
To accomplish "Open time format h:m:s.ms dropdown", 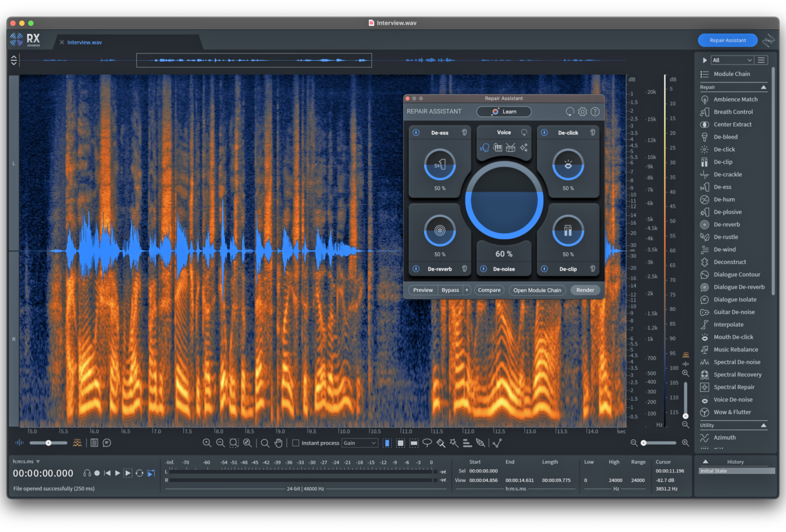I will (27, 462).
